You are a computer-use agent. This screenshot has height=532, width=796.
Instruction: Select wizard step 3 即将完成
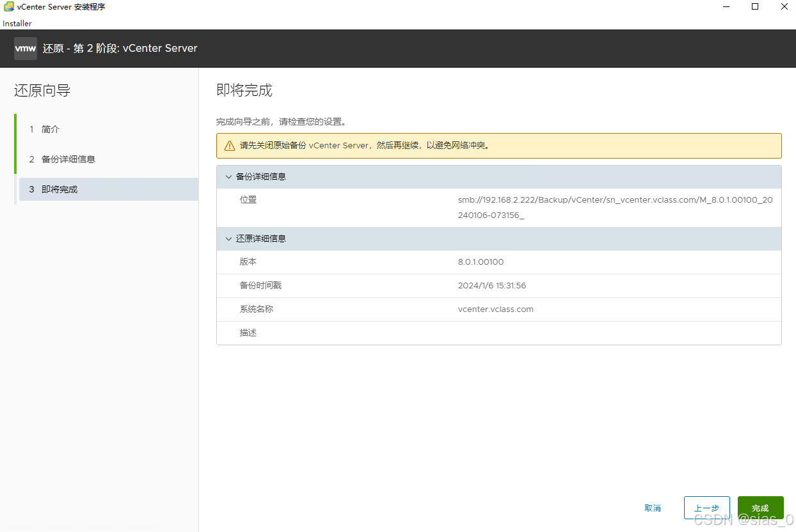point(108,189)
